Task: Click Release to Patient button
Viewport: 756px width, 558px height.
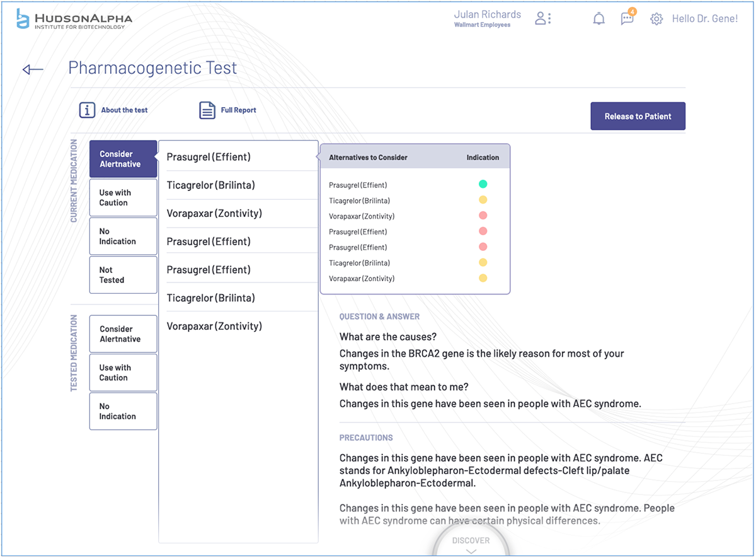Action: [638, 116]
